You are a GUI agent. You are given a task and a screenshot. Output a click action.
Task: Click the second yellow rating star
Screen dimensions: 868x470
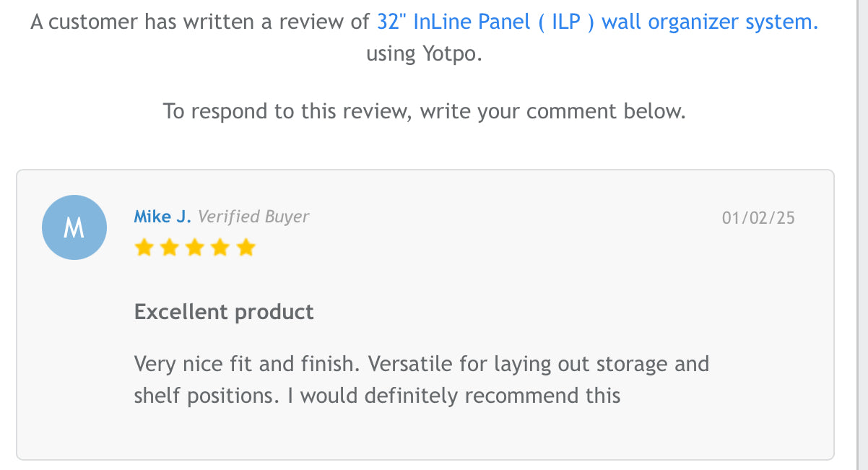pos(169,248)
